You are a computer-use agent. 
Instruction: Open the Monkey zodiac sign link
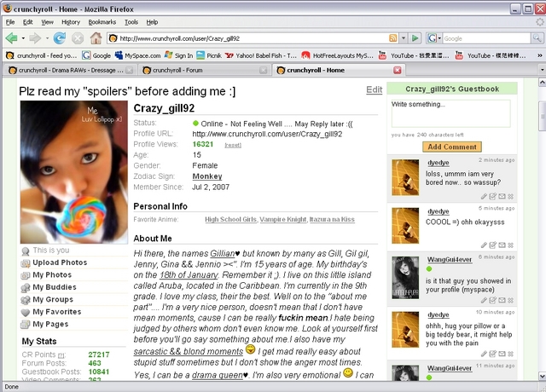[x=207, y=176]
